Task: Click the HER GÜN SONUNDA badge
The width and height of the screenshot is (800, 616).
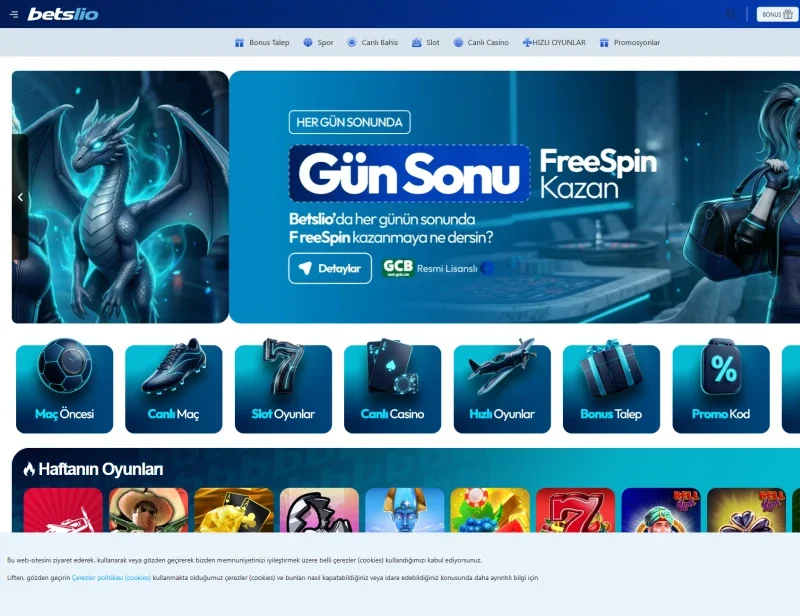Action: pyautogui.click(x=349, y=122)
